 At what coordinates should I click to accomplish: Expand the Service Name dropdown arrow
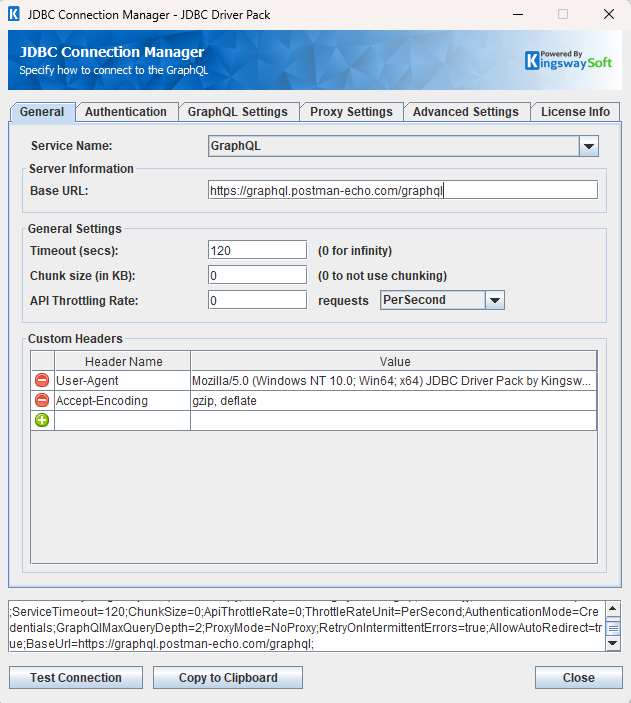pos(588,146)
